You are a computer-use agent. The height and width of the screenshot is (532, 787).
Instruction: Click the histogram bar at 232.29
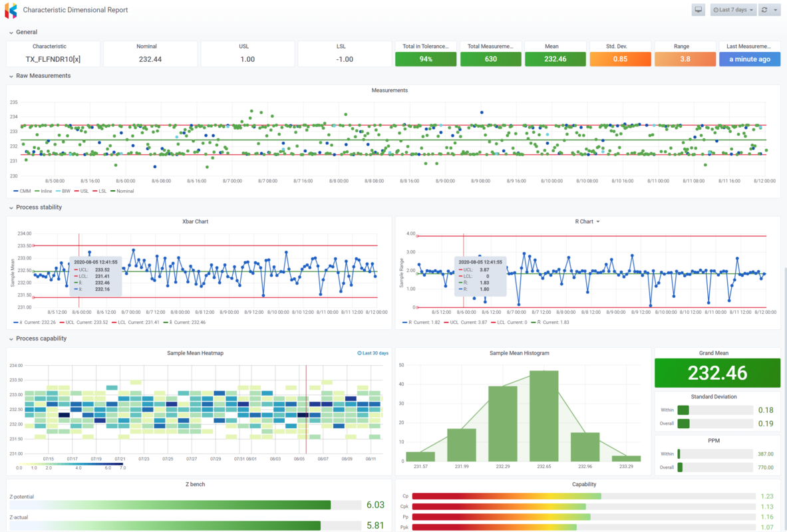click(x=502, y=424)
